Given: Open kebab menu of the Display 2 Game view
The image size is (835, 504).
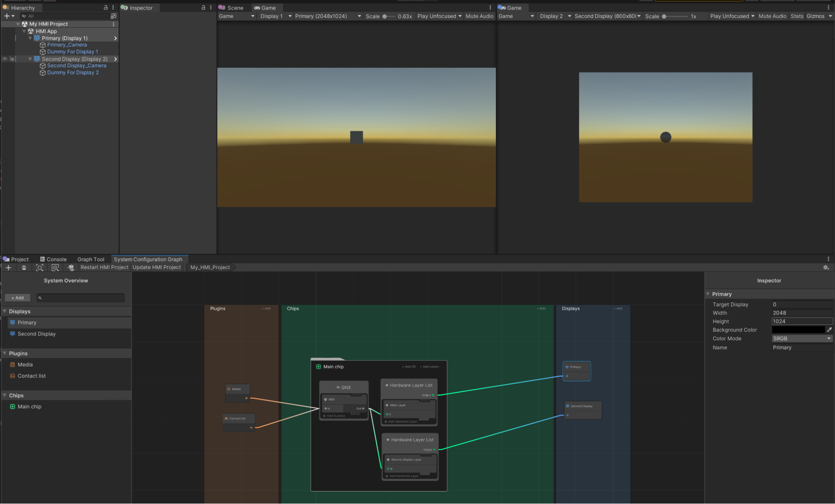Looking at the screenshot, I should click(828, 8).
